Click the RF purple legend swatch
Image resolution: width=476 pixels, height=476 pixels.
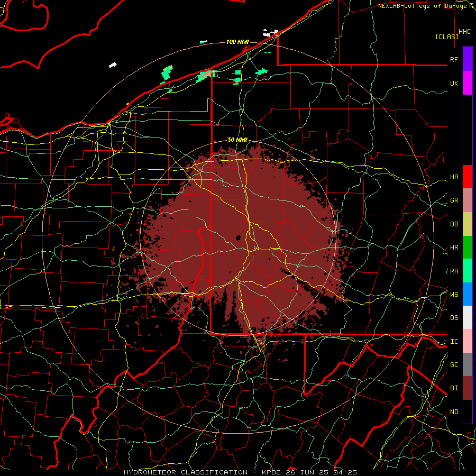pyautogui.click(x=467, y=59)
